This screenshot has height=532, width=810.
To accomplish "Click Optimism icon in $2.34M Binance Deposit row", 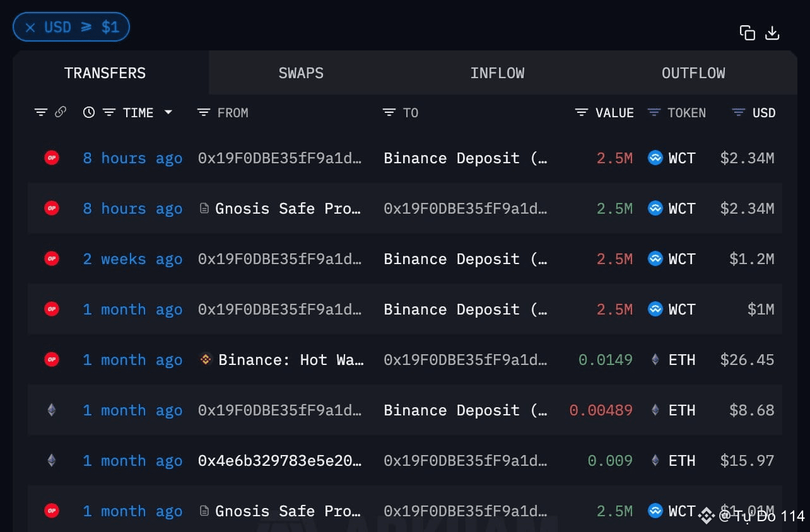I will click(x=52, y=158).
